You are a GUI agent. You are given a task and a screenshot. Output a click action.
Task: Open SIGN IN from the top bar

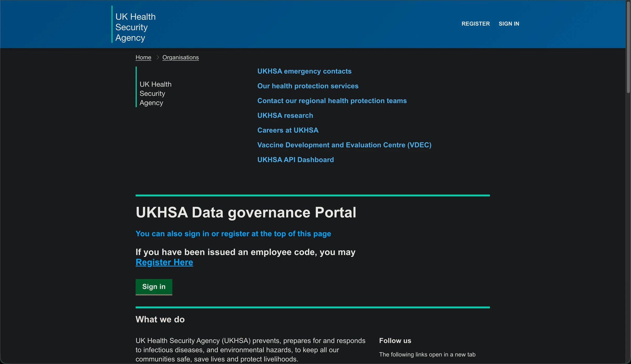pyautogui.click(x=509, y=24)
